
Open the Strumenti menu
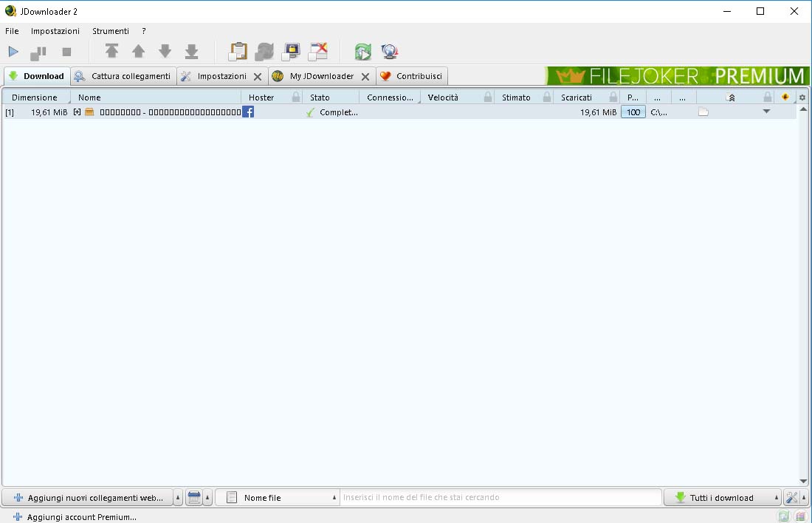point(110,31)
